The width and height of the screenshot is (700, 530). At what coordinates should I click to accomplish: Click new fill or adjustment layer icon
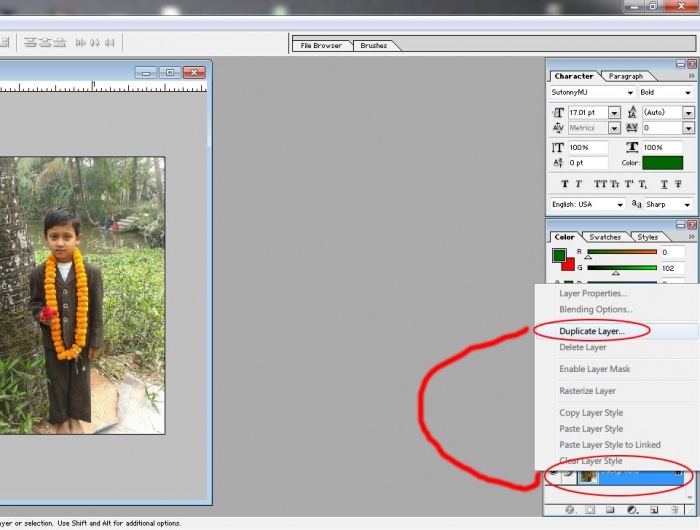coord(632,509)
